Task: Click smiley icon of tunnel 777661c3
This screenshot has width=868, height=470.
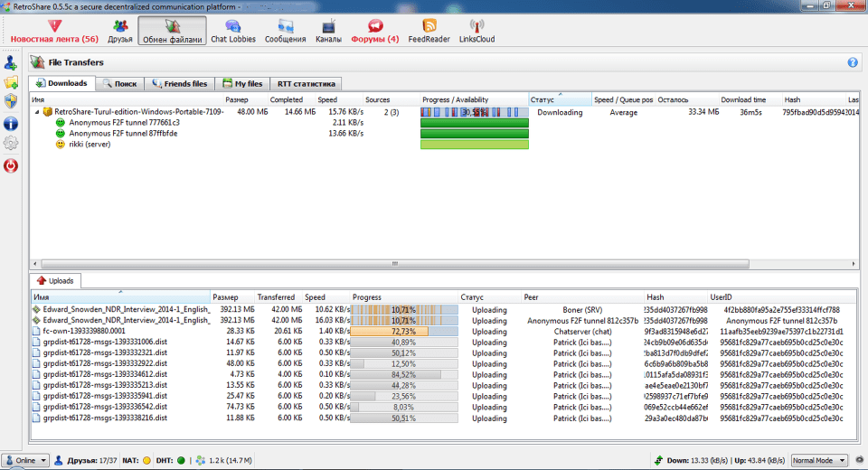Action: pyautogui.click(x=61, y=122)
